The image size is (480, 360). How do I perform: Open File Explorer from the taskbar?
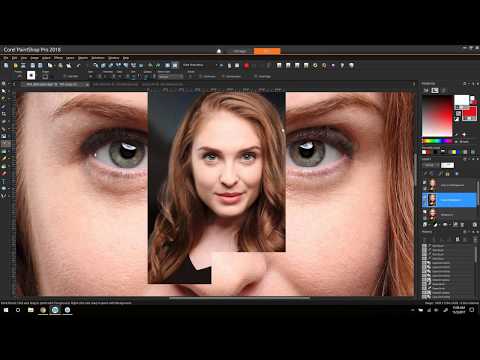point(30,310)
